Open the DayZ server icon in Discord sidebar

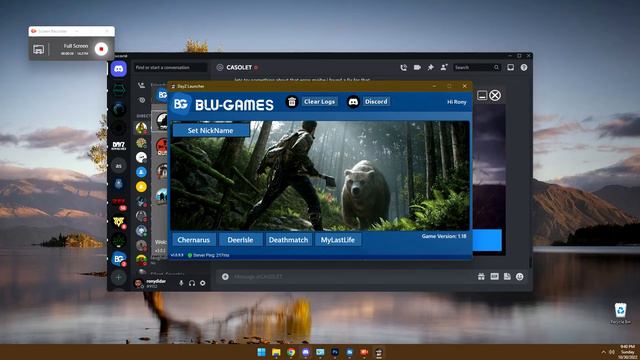tap(119, 146)
